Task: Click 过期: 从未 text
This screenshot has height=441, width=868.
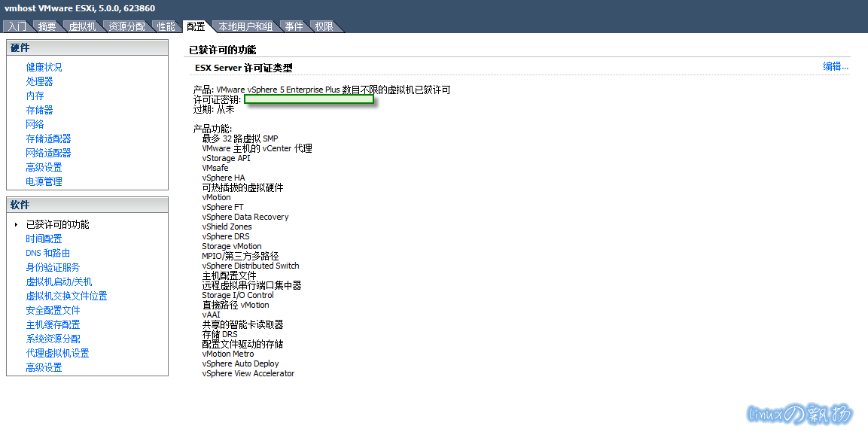Action: [x=214, y=109]
